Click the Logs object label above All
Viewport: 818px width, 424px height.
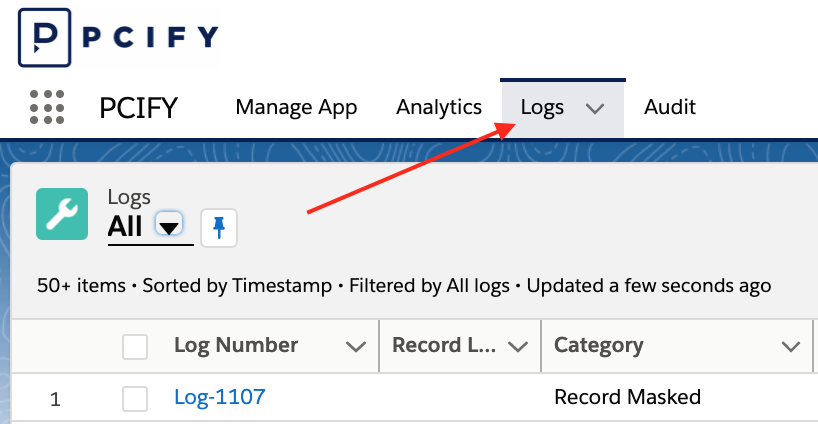click(129, 197)
